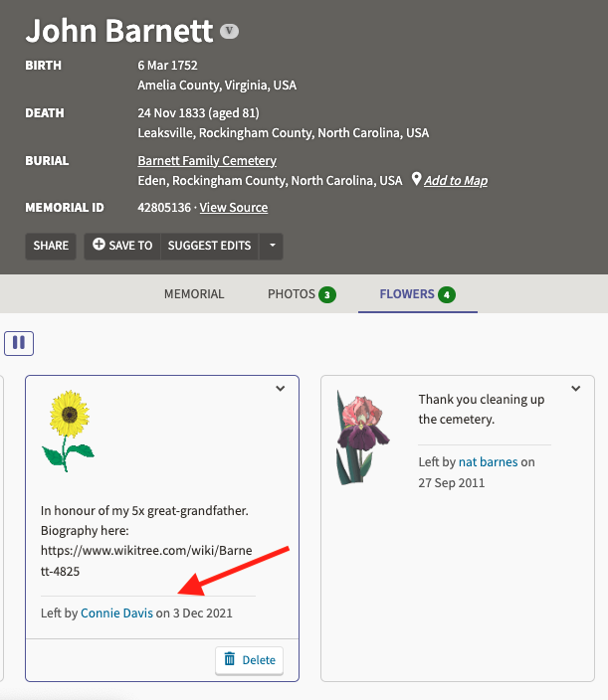Image resolution: width=608 pixels, height=700 pixels.
Task: Click the Share button
Action: 51,246
